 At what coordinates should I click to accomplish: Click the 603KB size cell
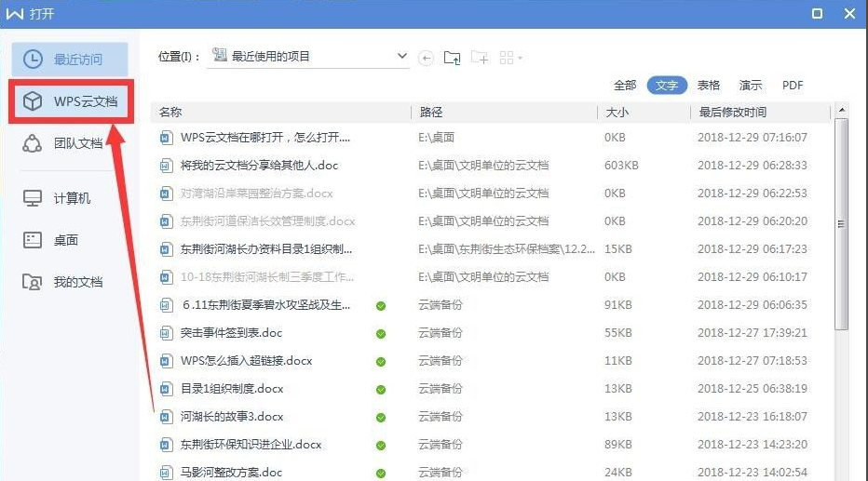621,166
